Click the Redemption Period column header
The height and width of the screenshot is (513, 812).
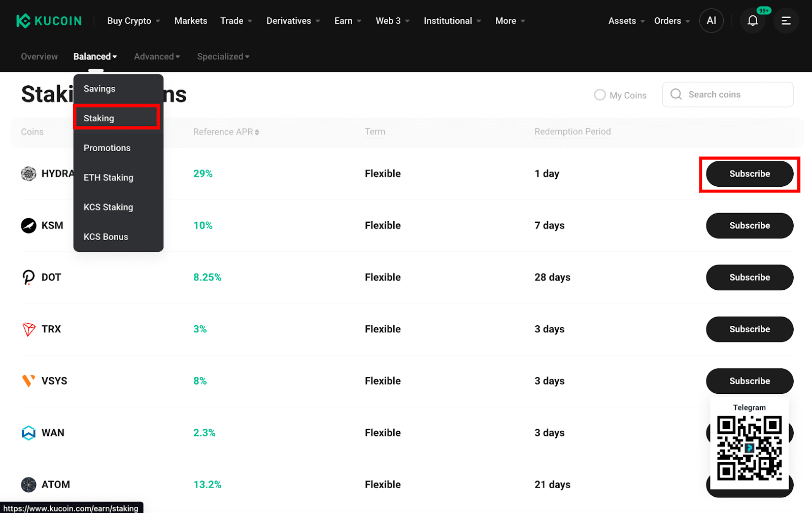click(572, 132)
